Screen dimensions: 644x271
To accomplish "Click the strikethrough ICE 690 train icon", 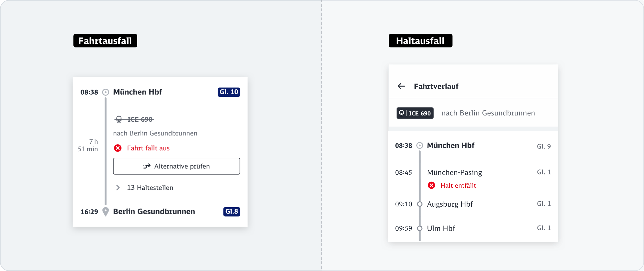I will click(119, 119).
